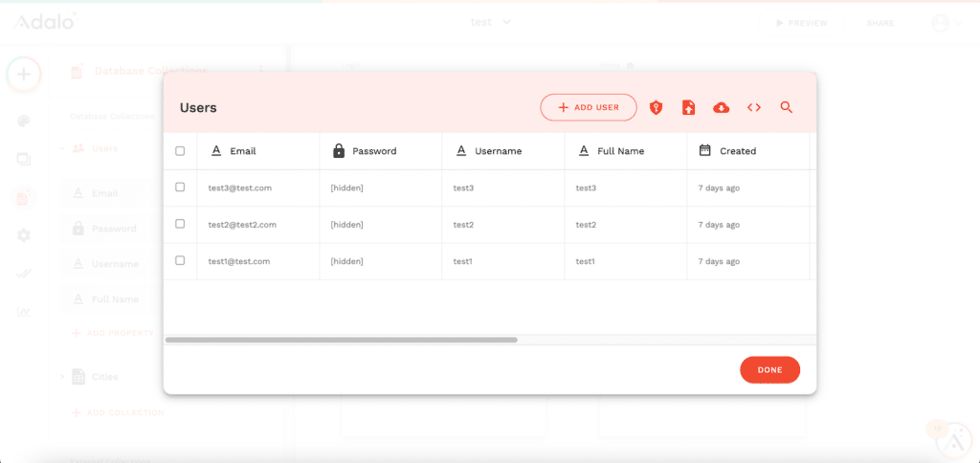This screenshot has width=980, height=463.
Task: Click the large plus add component button
Action: [x=24, y=75]
